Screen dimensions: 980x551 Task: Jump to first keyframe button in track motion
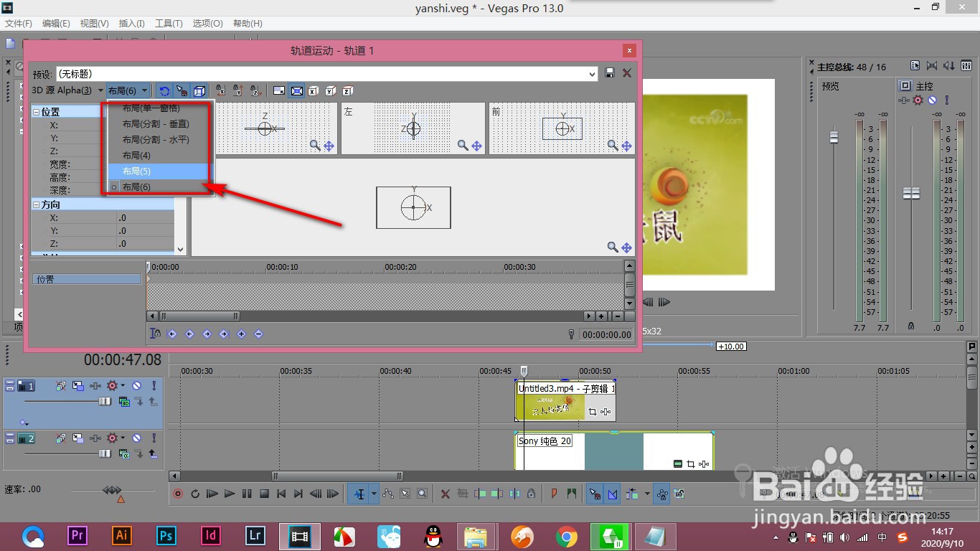point(172,334)
